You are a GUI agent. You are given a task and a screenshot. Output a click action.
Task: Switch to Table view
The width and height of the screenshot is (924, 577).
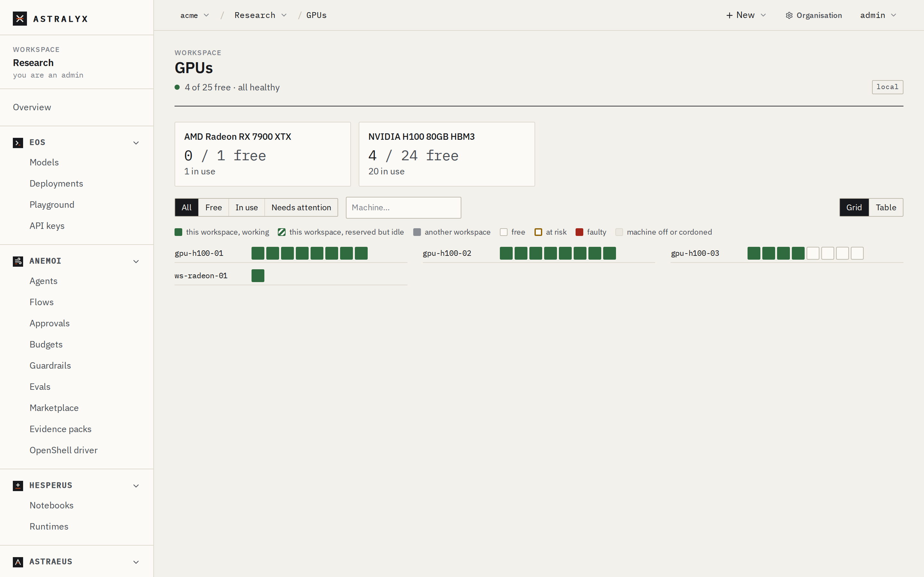click(x=886, y=208)
